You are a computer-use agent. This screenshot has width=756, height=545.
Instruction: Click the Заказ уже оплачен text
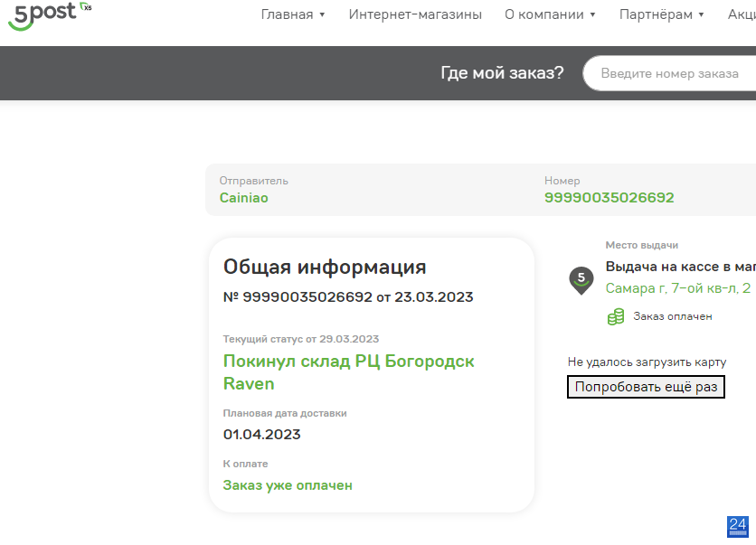click(288, 485)
